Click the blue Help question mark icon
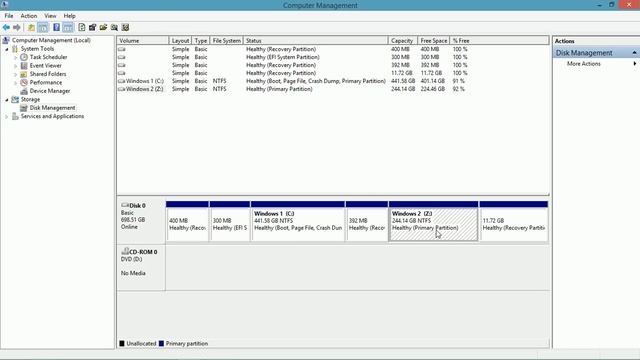 point(56,27)
